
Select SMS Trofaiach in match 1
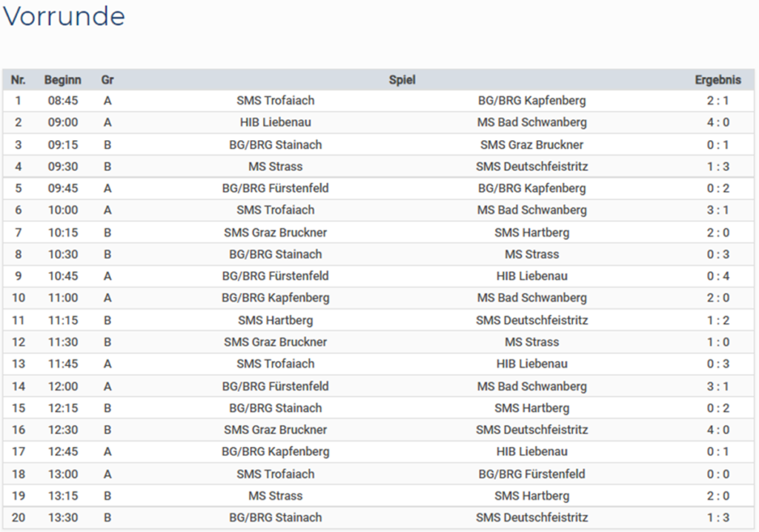pyautogui.click(x=275, y=101)
